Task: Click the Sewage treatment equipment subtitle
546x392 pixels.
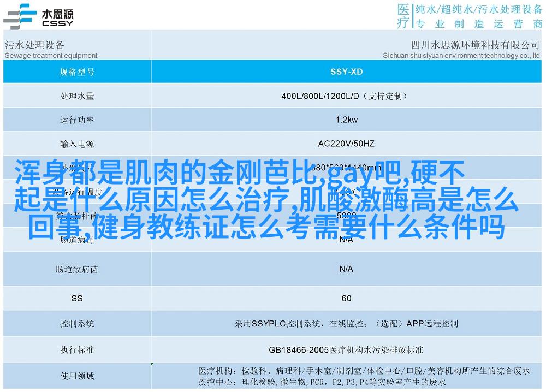Action: pyautogui.click(x=51, y=55)
